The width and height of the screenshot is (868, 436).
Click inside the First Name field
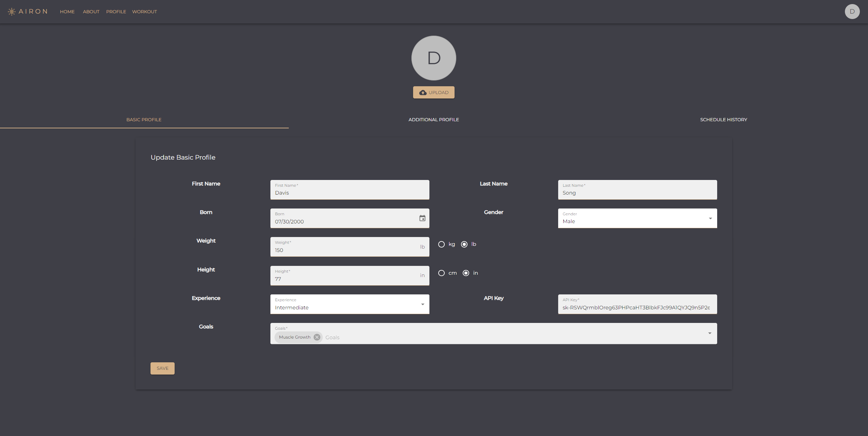(349, 192)
